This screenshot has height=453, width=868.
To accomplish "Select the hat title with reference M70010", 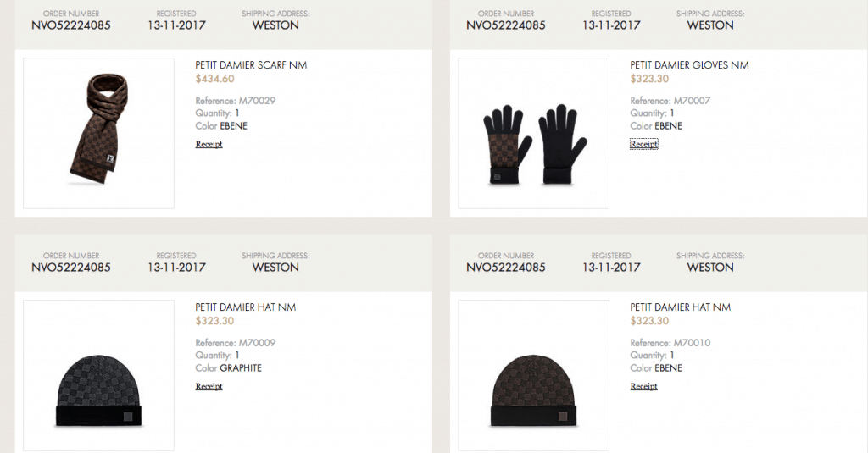I will pos(681,307).
